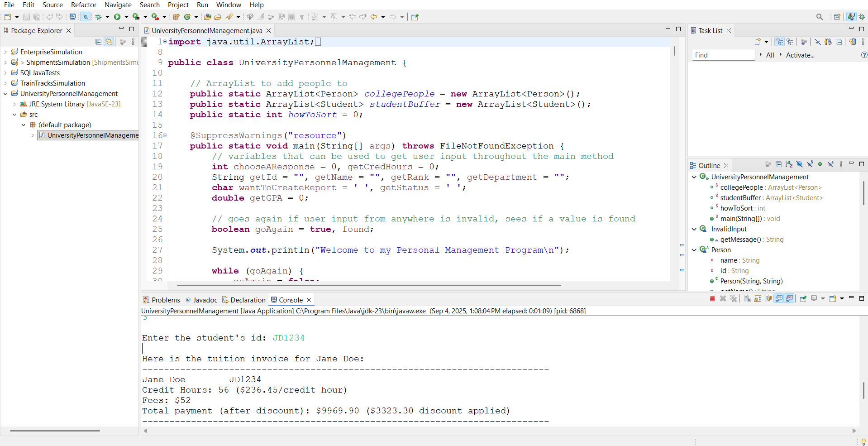This screenshot has height=446, width=868.
Task: Click the Find field in Task List
Action: [723, 55]
